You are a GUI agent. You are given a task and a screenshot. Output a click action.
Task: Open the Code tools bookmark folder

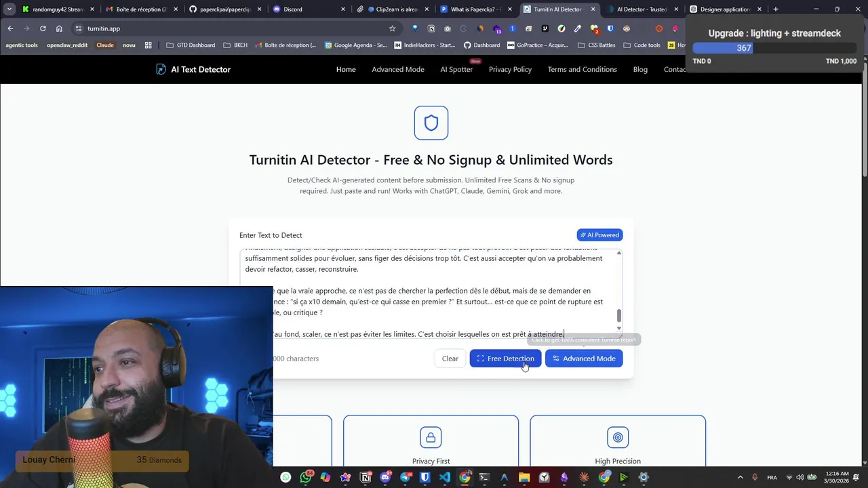point(642,45)
